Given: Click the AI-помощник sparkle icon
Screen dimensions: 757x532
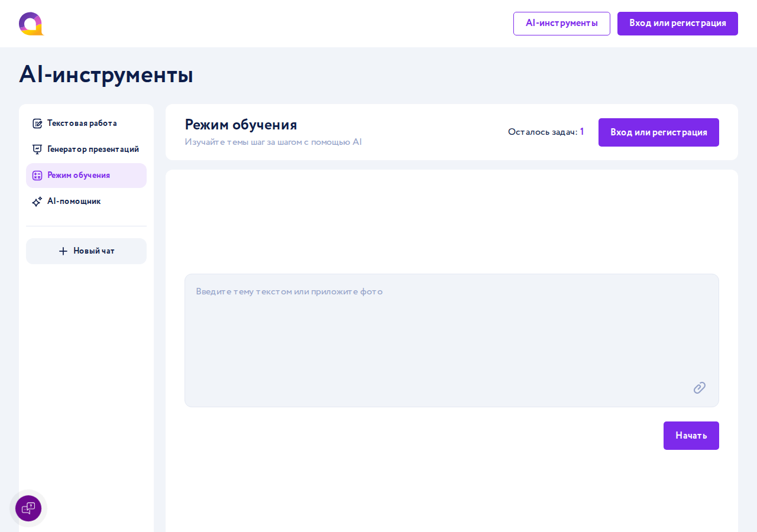Looking at the screenshot, I should [37, 202].
